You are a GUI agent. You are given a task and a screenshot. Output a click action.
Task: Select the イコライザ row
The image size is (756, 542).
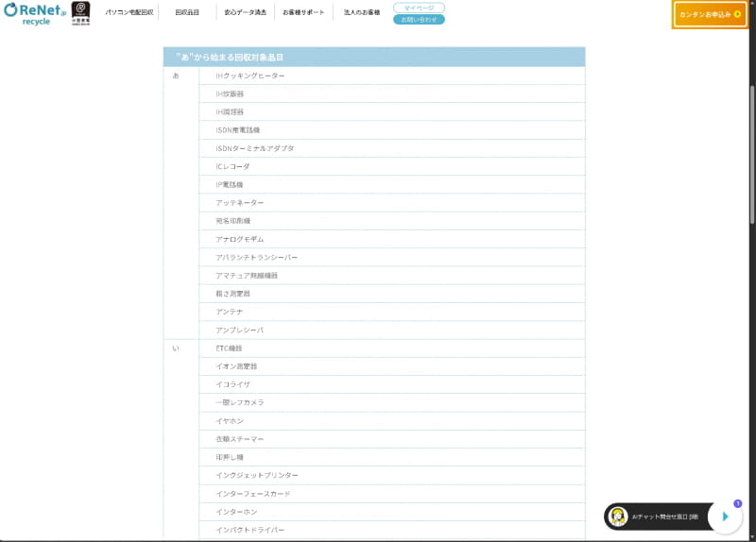click(x=392, y=384)
